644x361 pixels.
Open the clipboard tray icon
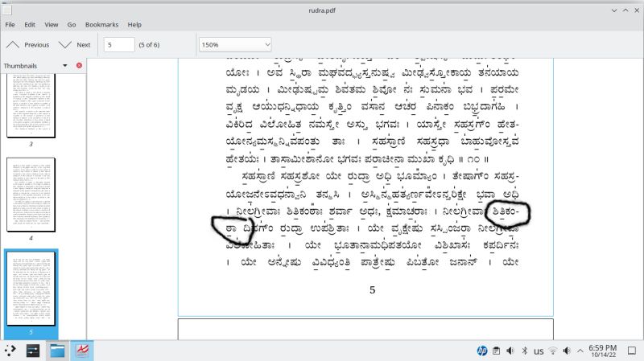pos(496,351)
